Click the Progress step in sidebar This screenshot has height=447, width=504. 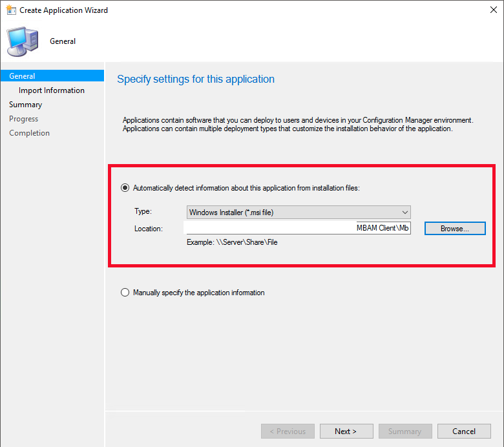(x=24, y=119)
